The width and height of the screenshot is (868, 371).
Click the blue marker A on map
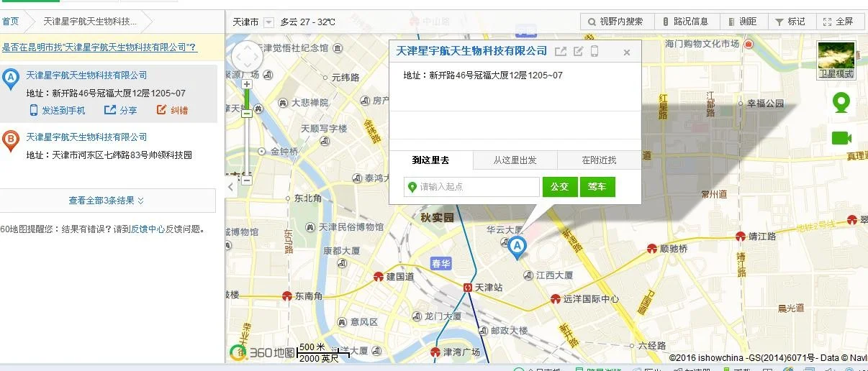click(x=516, y=249)
